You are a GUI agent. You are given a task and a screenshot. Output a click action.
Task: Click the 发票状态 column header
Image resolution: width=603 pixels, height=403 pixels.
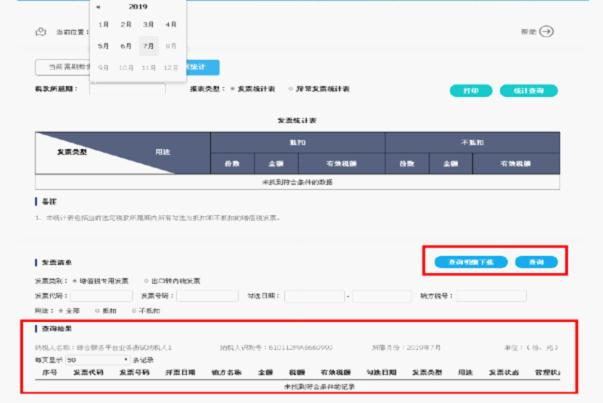coord(504,372)
